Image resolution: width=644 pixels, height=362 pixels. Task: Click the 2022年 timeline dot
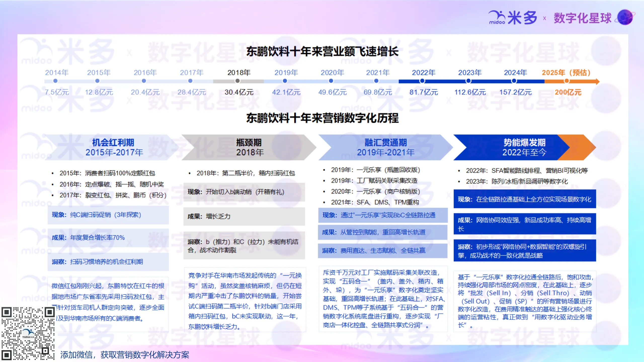click(422, 81)
